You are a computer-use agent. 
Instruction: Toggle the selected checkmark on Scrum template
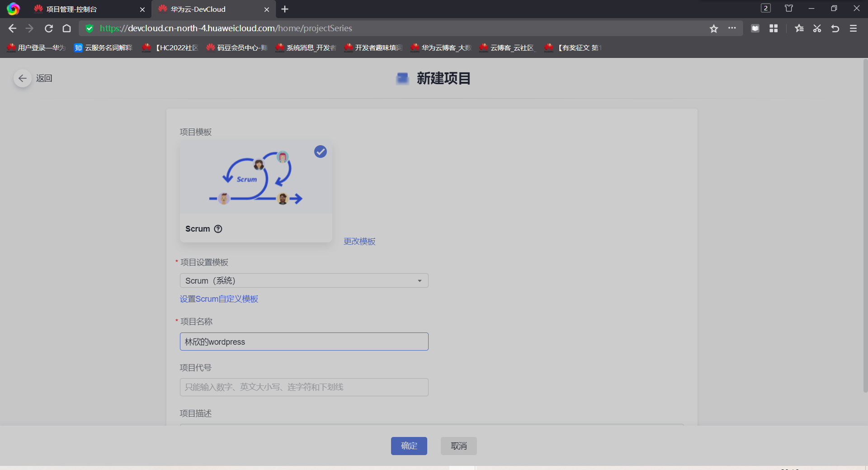click(x=321, y=152)
